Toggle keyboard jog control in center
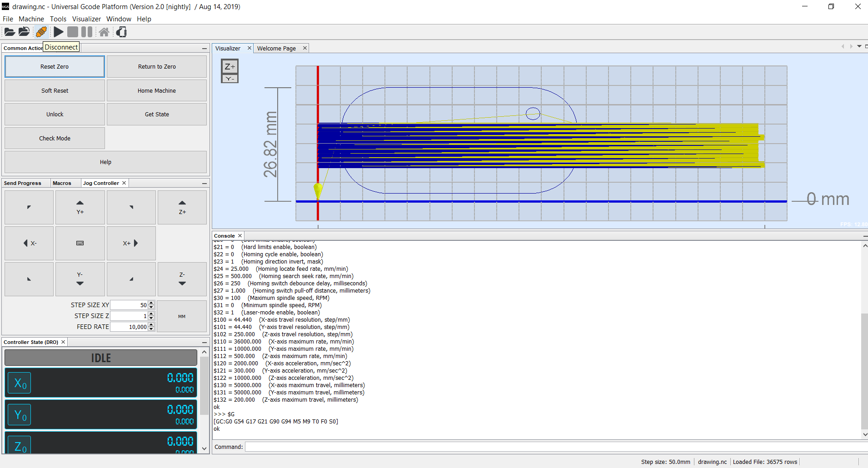Viewport: 868px width, 468px height. point(80,243)
